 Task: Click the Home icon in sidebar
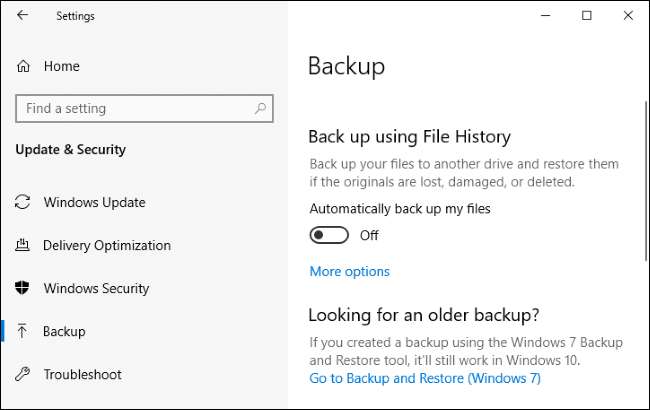pos(23,66)
